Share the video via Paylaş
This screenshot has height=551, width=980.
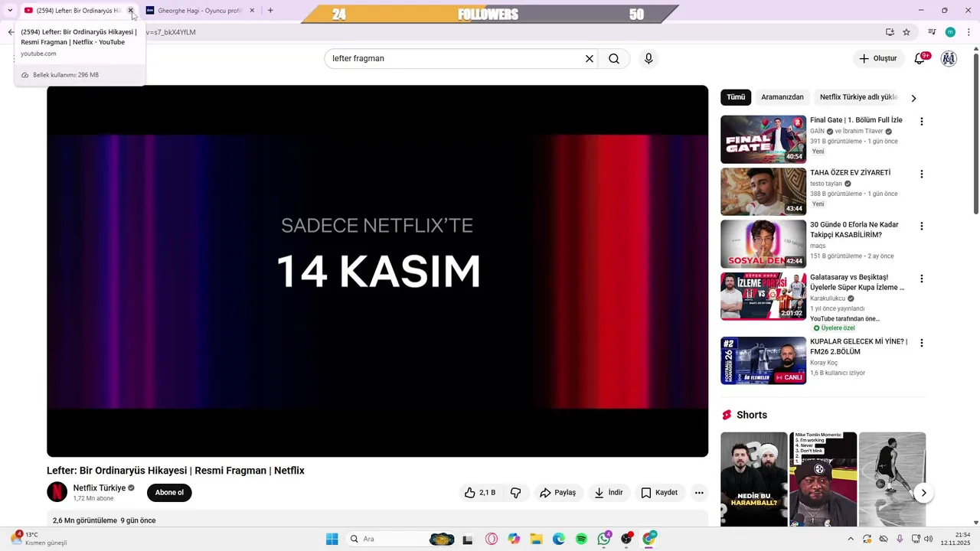pyautogui.click(x=557, y=493)
